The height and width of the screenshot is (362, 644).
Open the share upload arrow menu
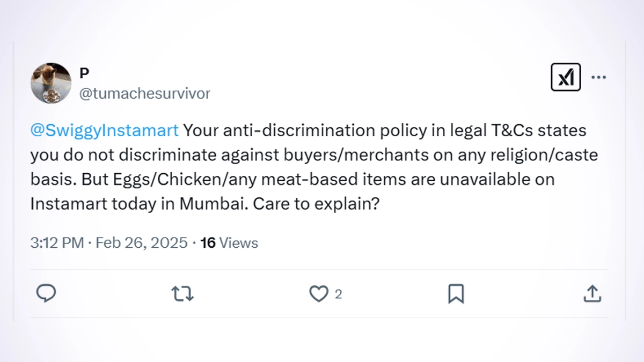click(592, 293)
